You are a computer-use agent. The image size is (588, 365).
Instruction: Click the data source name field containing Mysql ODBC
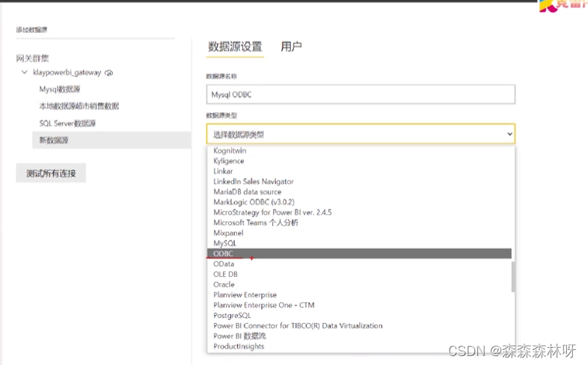coord(361,94)
